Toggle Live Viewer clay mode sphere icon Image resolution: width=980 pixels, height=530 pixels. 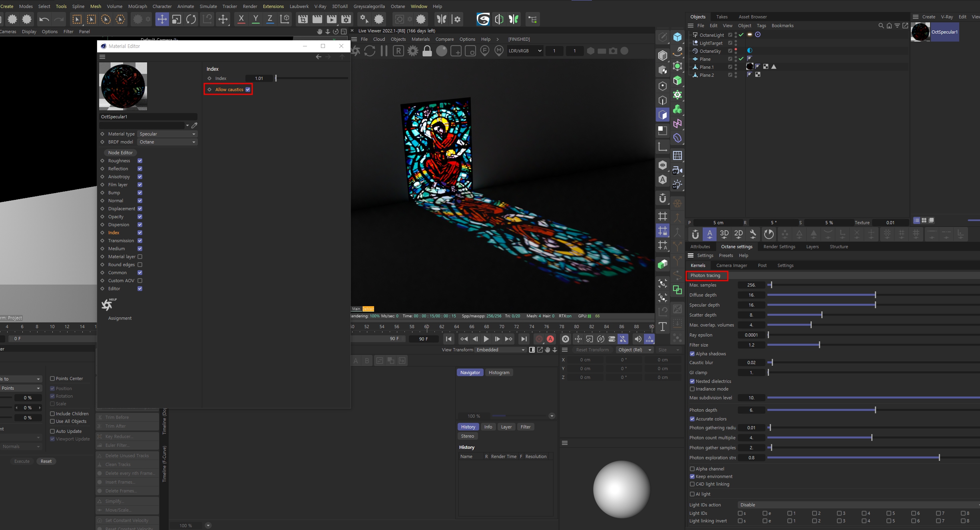(x=442, y=51)
